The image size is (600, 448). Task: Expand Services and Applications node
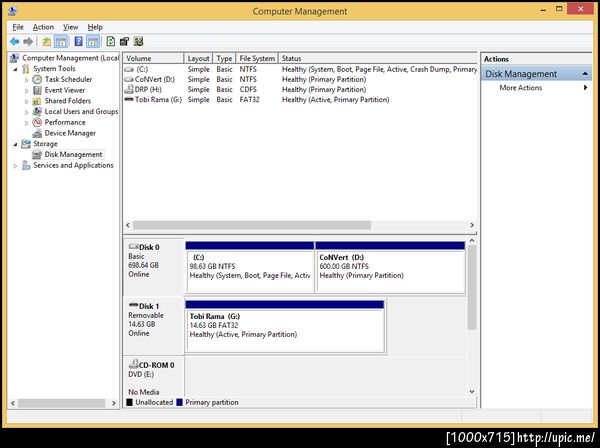pyautogui.click(x=15, y=166)
